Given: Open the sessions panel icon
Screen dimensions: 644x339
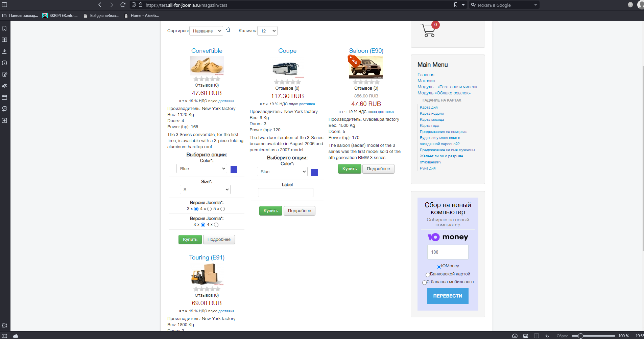Looking at the screenshot, I should coord(4,109).
